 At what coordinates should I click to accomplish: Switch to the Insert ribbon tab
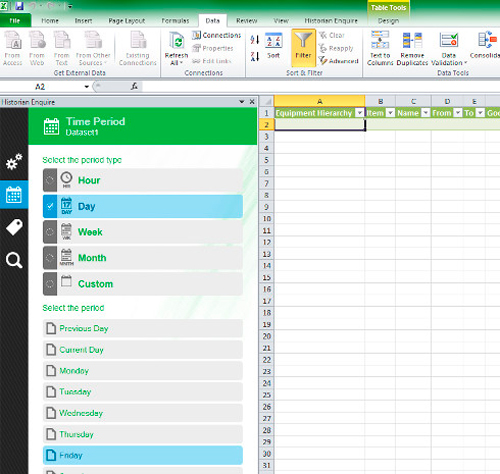[x=83, y=21]
